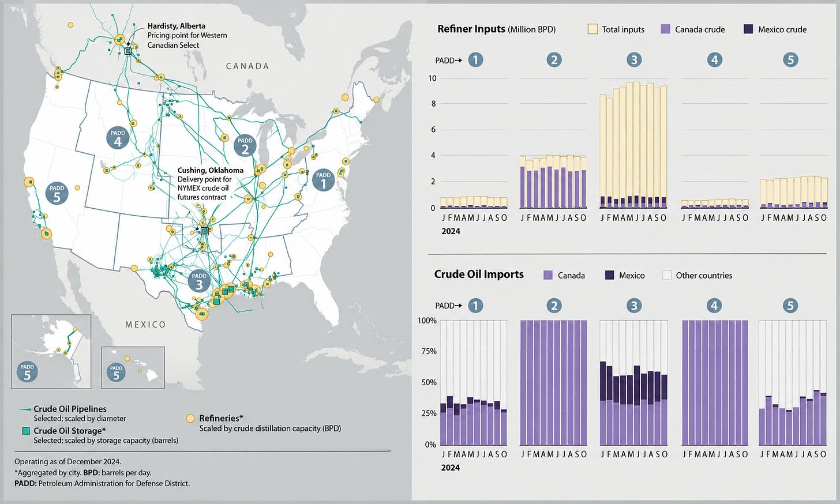Select badge 3 in Refiner Inputs chart
This screenshot has width=840, height=504.
(634, 59)
